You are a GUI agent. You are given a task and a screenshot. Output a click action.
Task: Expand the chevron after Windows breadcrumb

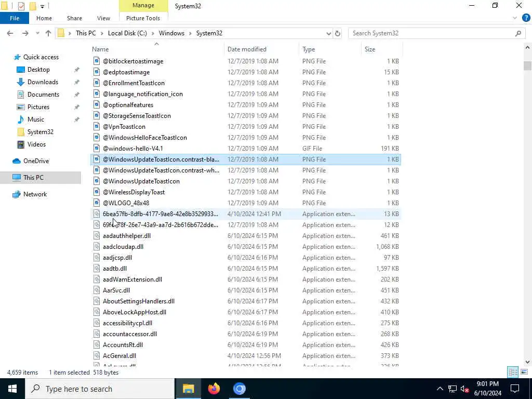(190, 33)
